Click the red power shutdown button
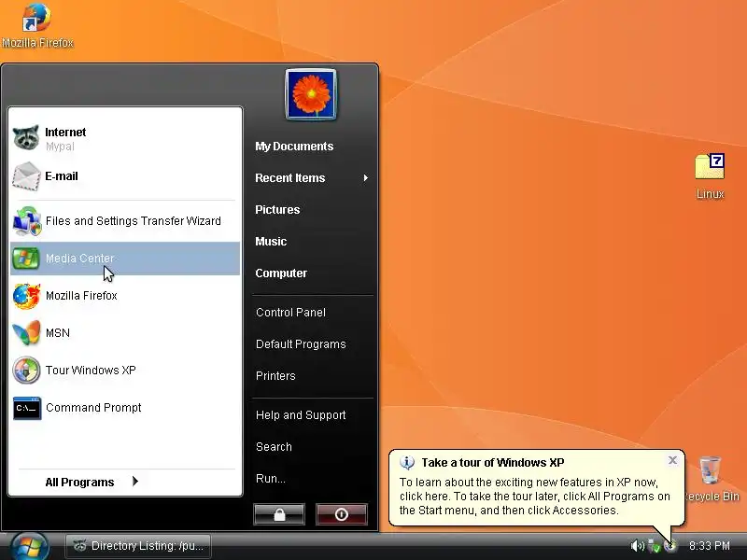747x560 pixels. click(342, 514)
